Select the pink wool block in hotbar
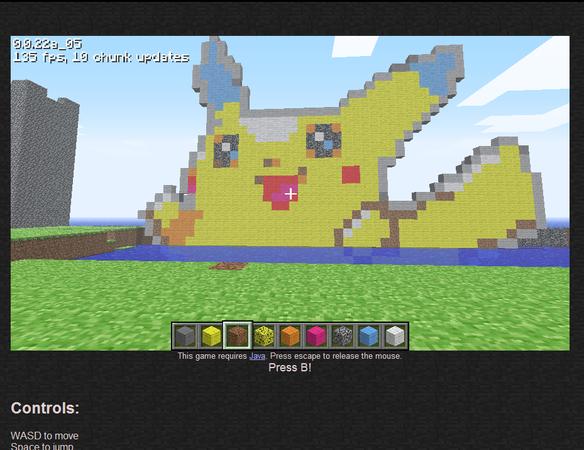 point(316,336)
